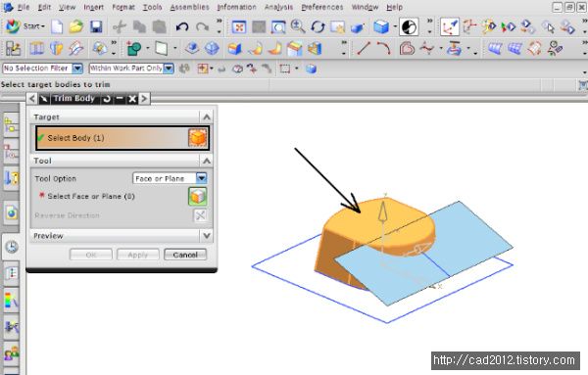Open the Assembly Navigator sidebar tab
Image resolution: width=588 pixels, height=375 pixels.
11,124
